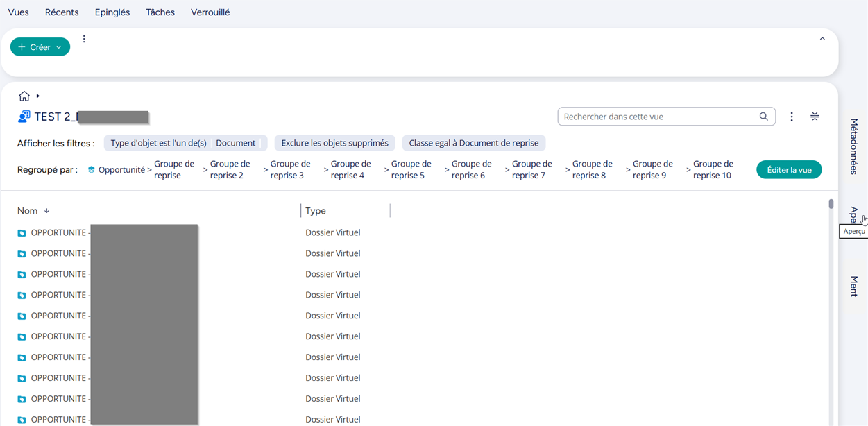Click the TEST 2 view icon
This screenshot has height=426, width=868.
tap(24, 117)
